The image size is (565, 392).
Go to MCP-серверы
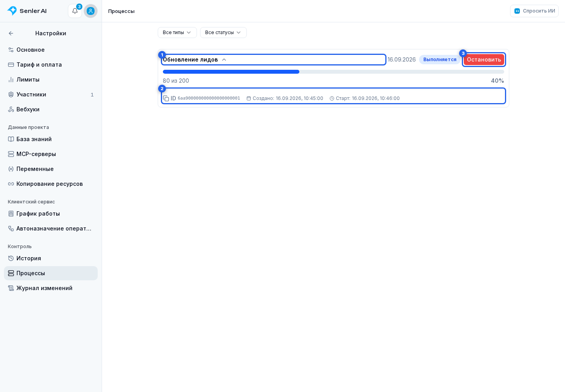(x=51, y=154)
